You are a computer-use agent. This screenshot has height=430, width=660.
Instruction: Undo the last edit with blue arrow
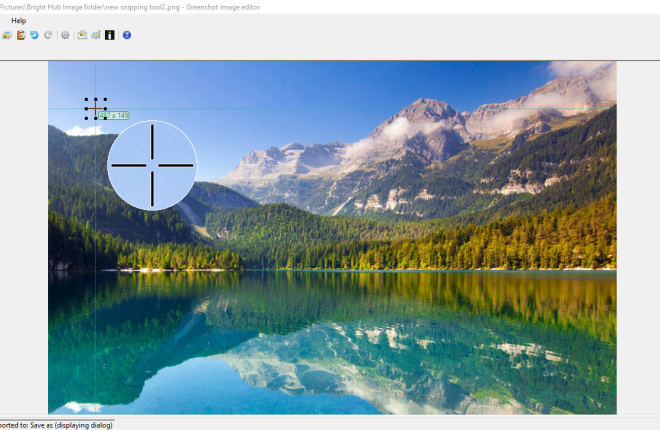[x=34, y=35]
